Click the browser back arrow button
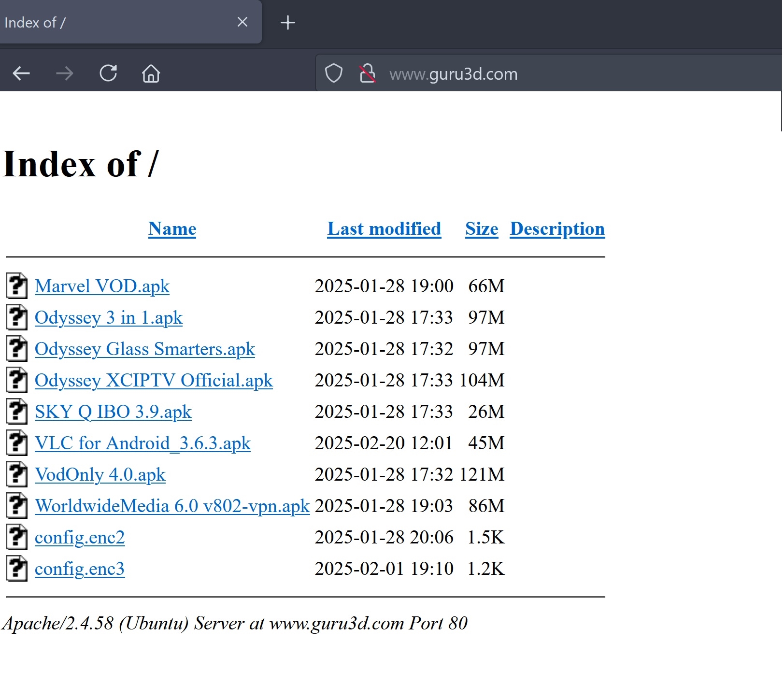Screen dimensions: 784x699 coord(21,73)
